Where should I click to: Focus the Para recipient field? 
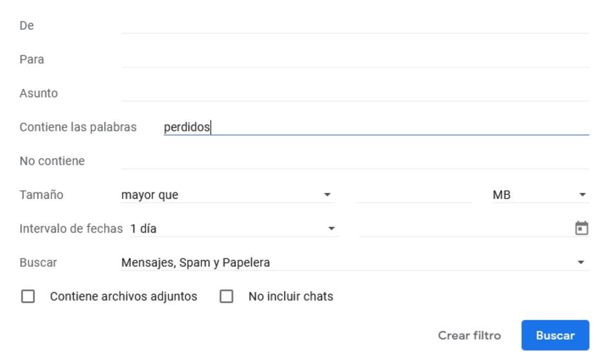click(355, 59)
